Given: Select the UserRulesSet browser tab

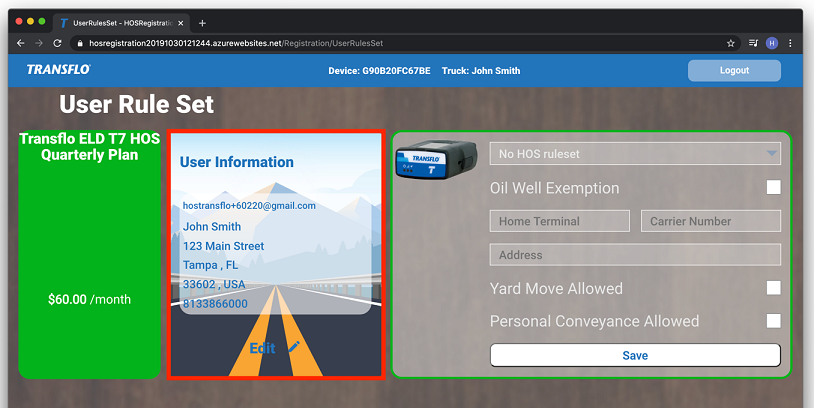Looking at the screenshot, I should tap(120, 22).
